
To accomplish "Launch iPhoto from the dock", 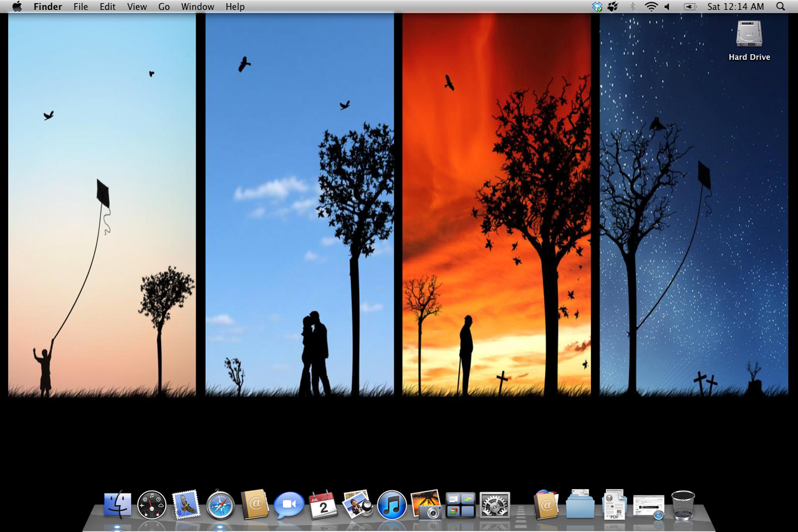I will 426,505.
